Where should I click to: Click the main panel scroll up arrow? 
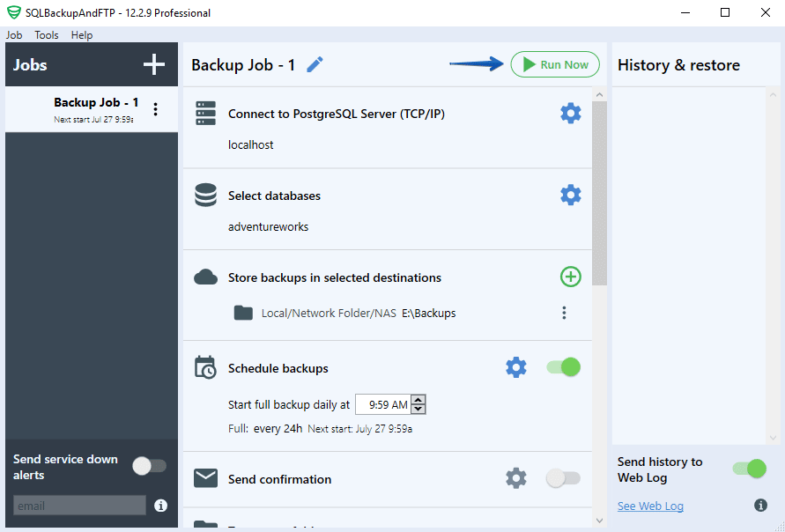coord(599,94)
